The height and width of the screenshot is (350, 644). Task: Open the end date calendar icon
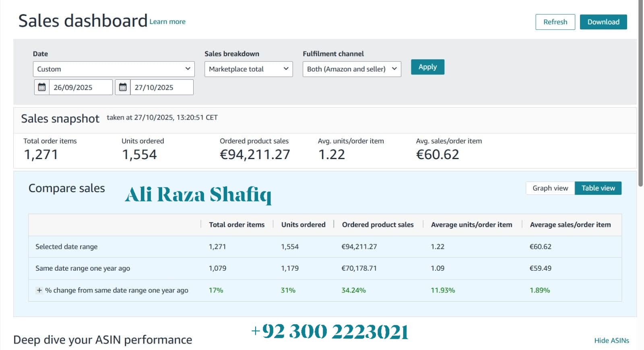123,87
